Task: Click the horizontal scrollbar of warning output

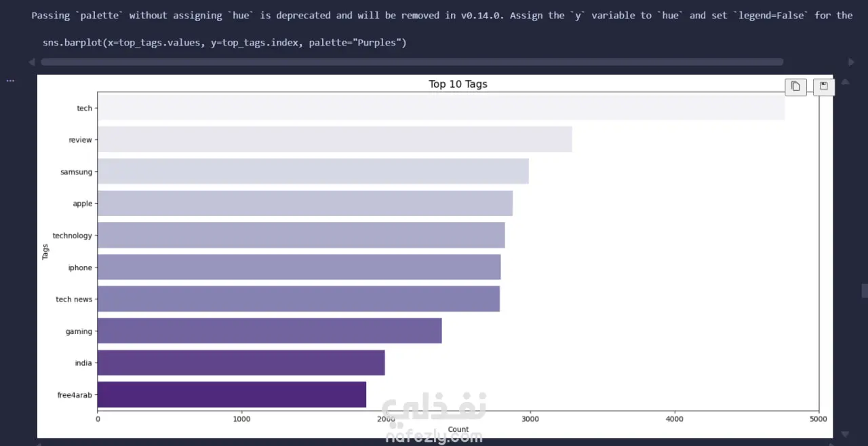Action: [x=412, y=62]
